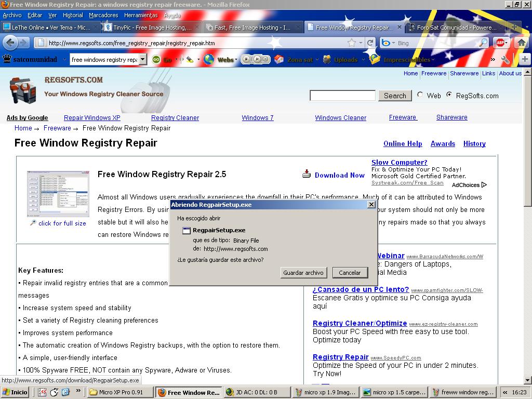Open the Marcadores menu
This screenshot has height=399, width=532.
(x=103, y=15)
